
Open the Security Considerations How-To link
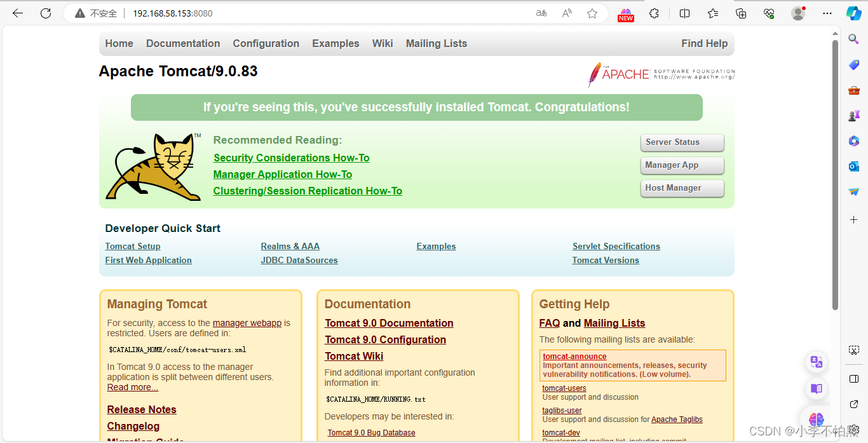point(291,158)
